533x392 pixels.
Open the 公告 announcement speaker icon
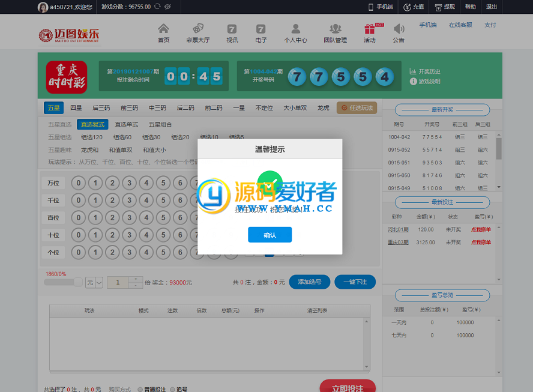[399, 29]
